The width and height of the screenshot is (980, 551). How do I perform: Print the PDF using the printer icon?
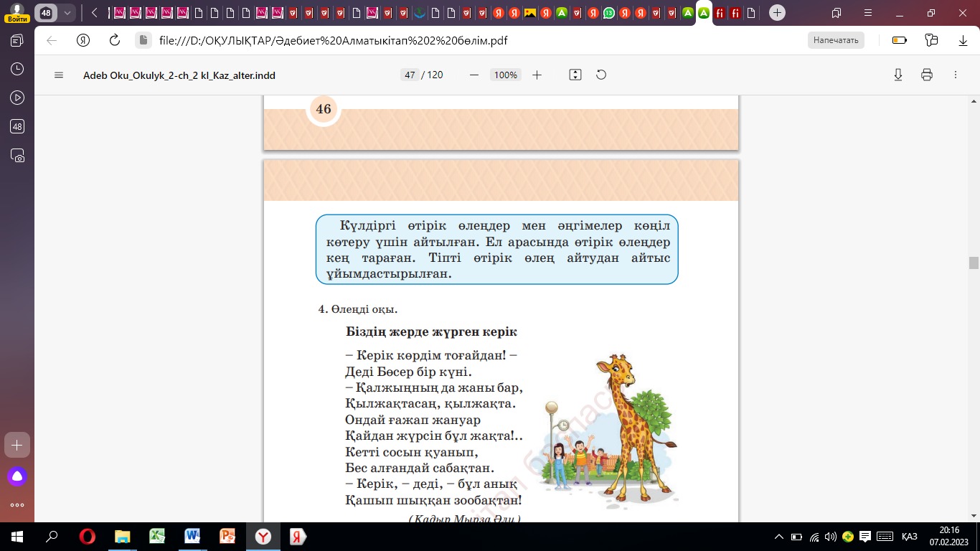[x=926, y=75]
